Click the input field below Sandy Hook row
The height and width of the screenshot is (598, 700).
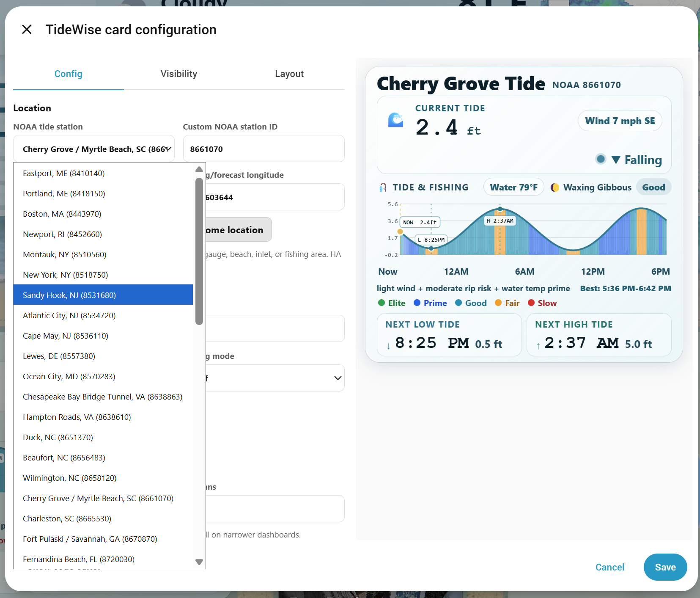pos(275,328)
